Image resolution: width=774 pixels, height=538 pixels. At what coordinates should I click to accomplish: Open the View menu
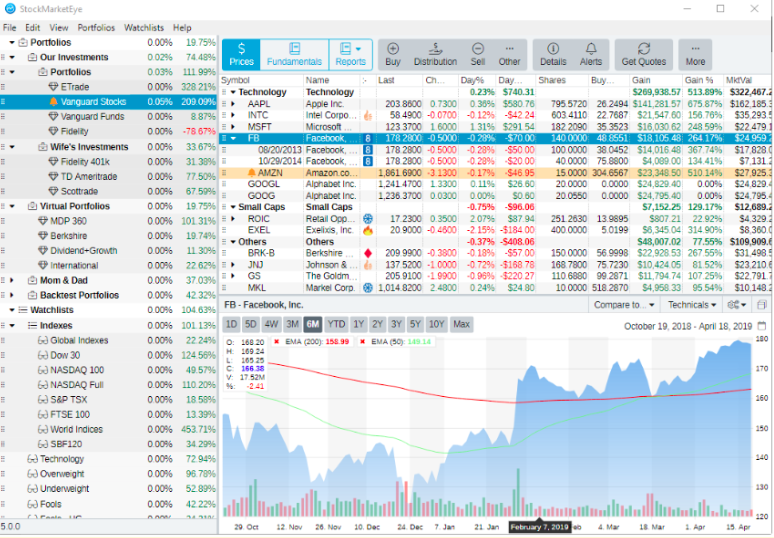[x=59, y=28]
